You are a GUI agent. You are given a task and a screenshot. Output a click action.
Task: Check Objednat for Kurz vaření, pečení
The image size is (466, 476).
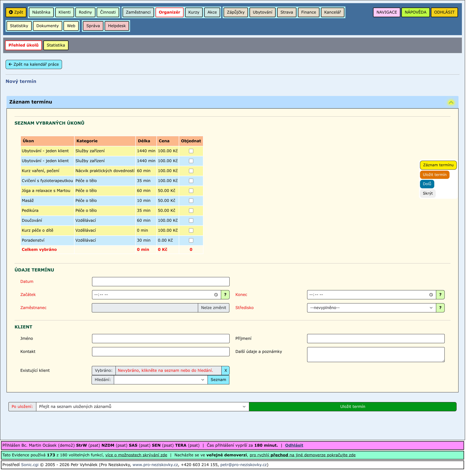pyautogui.click(x=191, y=171)
